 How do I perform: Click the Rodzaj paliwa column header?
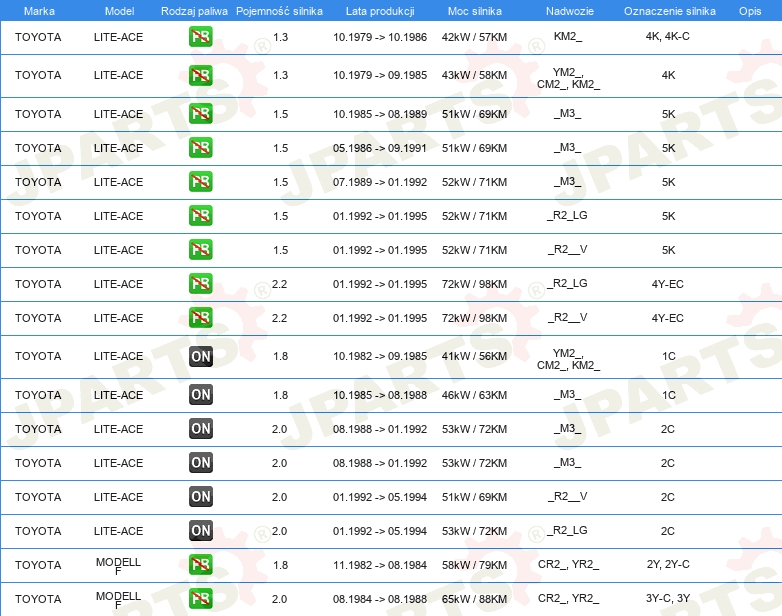(x=194, y=11)
